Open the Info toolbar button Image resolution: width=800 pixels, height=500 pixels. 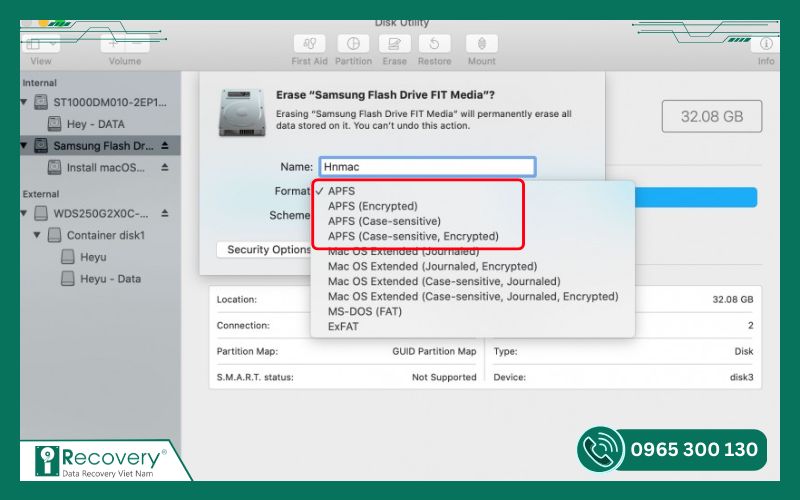[765, 44]
